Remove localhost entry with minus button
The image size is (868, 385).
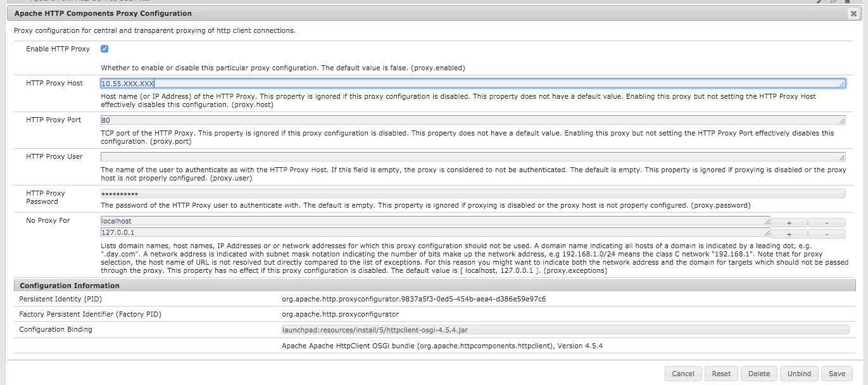click(827, 222)
